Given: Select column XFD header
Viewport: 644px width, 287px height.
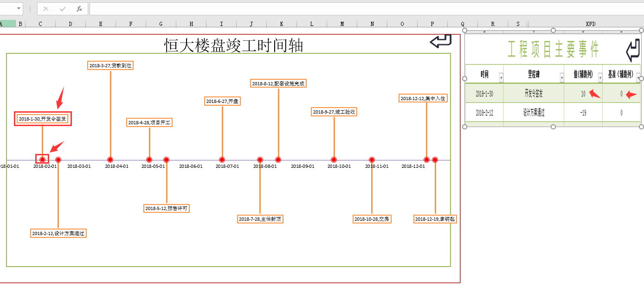Looking at the screenshot, I should (x=590, y=24).
